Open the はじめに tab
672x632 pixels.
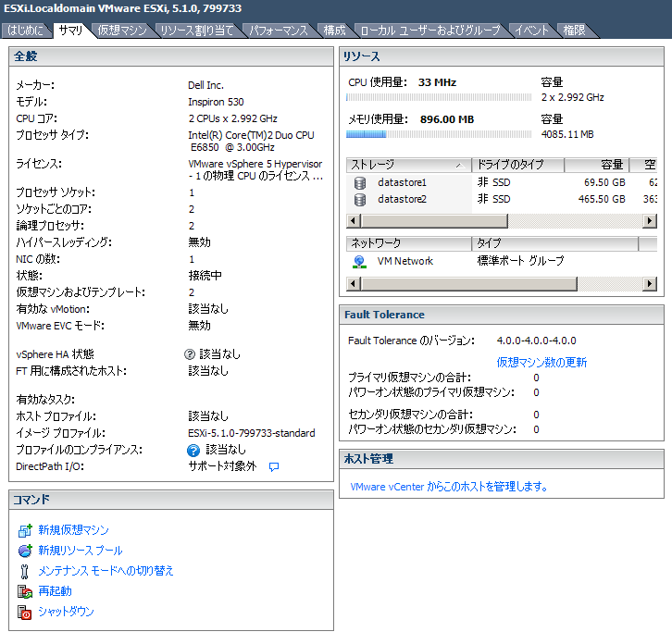coord(26,31)
